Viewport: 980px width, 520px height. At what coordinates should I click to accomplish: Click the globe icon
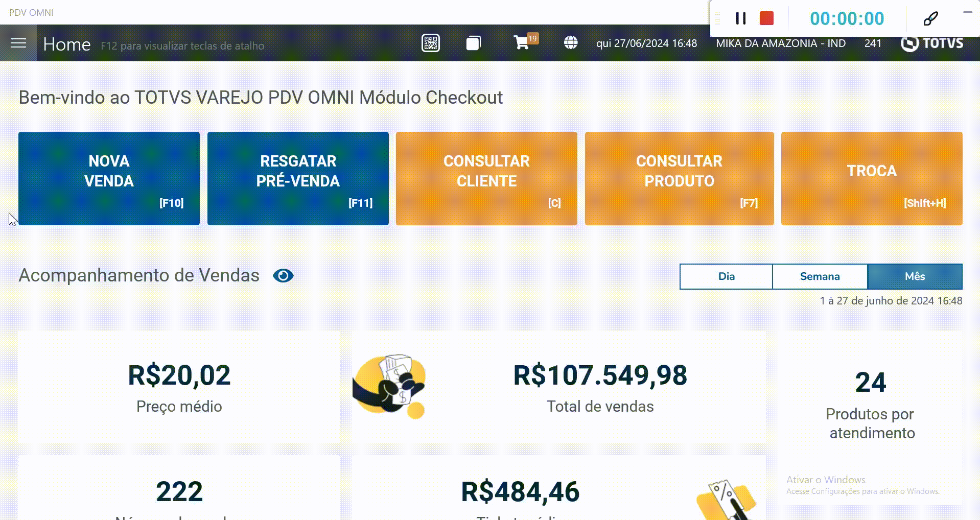(x=571, y=43)
